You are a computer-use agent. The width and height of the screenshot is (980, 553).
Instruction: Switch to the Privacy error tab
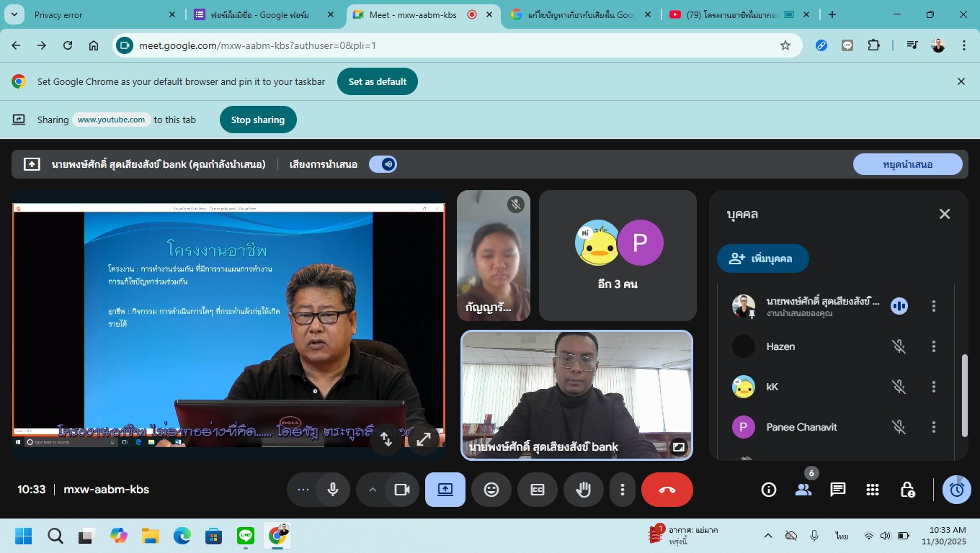point(94,14)
